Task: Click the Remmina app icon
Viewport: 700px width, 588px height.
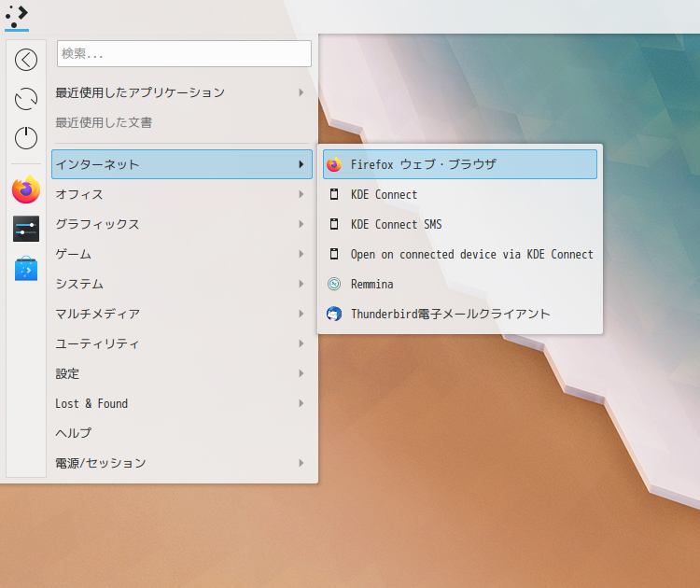Action: point(334,284)
